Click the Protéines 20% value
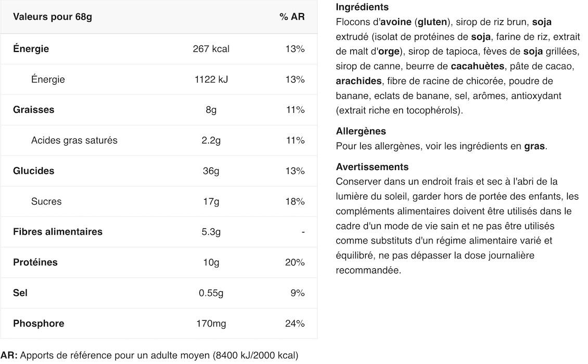Image resolution: width=588 pixels, height=364 pixels. coord(295,263)
